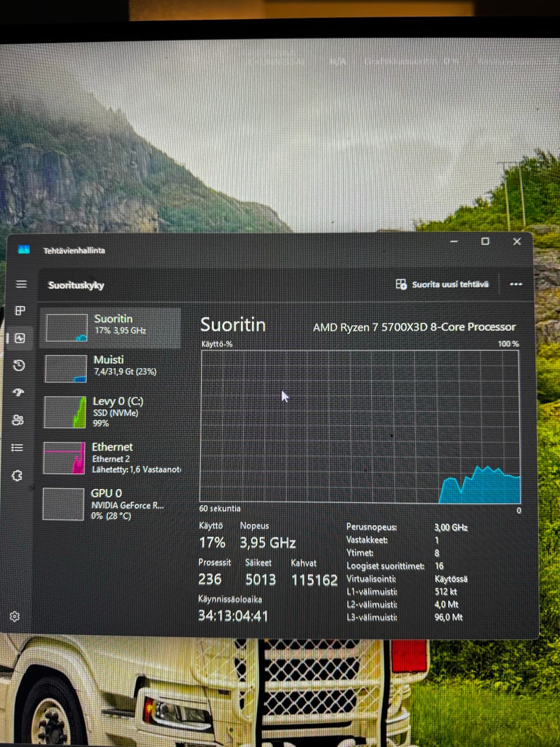Click the Loogiset suorittimet 16 value
The width and height of the screenshot is (560, 747).
click(x=439, y=566)
